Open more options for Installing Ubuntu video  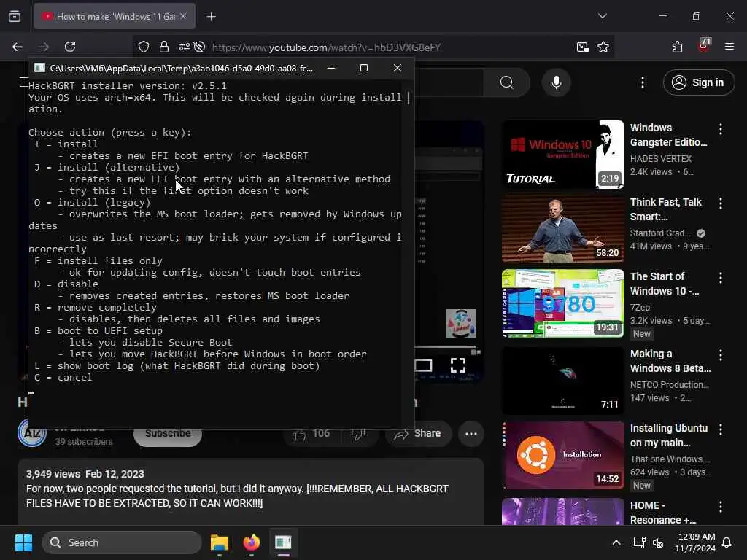pyautogui.click(x=720, y=429)
